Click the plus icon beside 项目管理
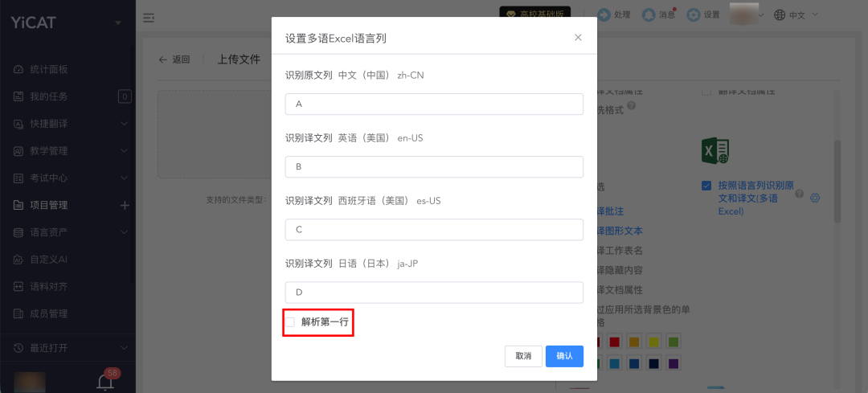 click(125, 206)
